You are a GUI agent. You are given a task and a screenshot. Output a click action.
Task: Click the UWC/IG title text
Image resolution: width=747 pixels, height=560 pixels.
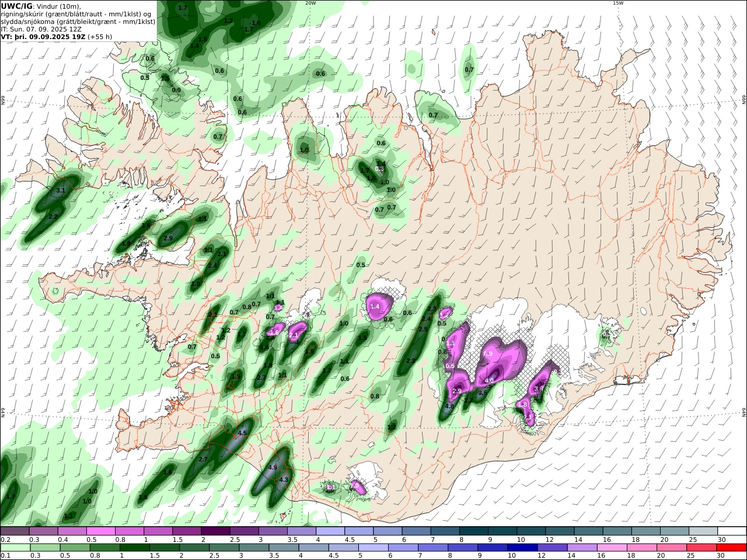pyautogui.click(x=16, y=6)
